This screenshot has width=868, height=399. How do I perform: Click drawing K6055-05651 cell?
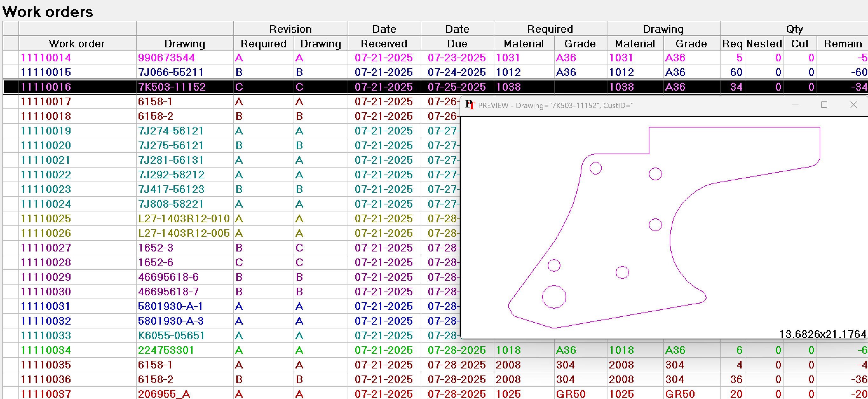[171, 336]
